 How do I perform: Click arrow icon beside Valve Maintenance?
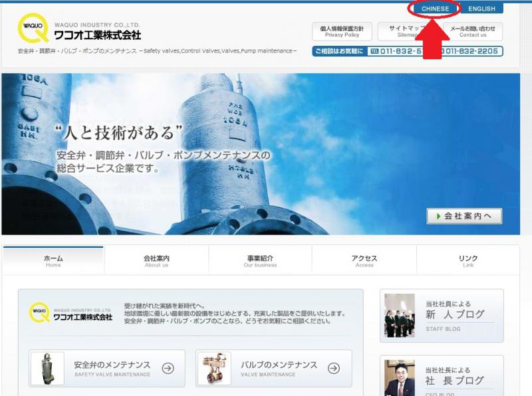coord(334,368)
